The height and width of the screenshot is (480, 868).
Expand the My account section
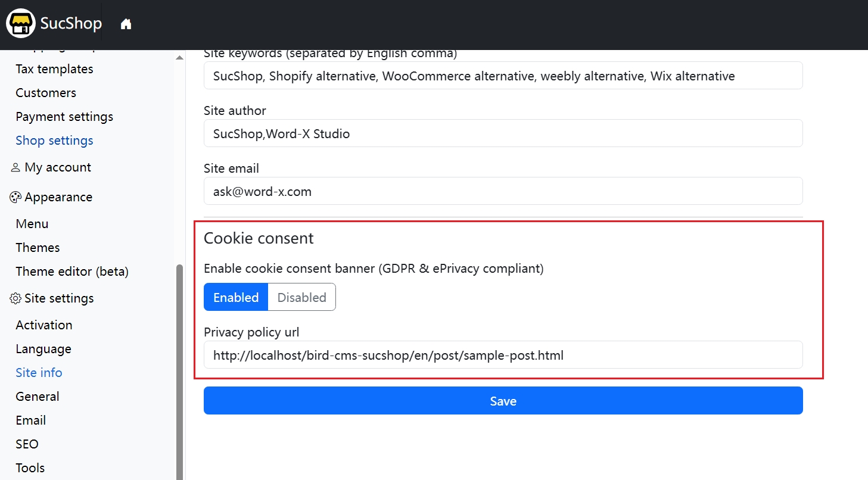(x=58, y=167)
